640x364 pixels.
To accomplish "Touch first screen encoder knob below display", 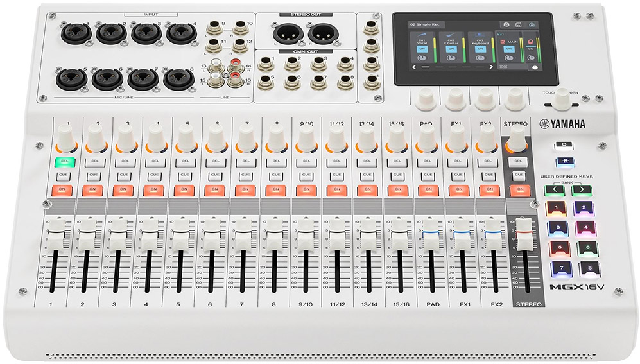I will (x=426, y=99).
